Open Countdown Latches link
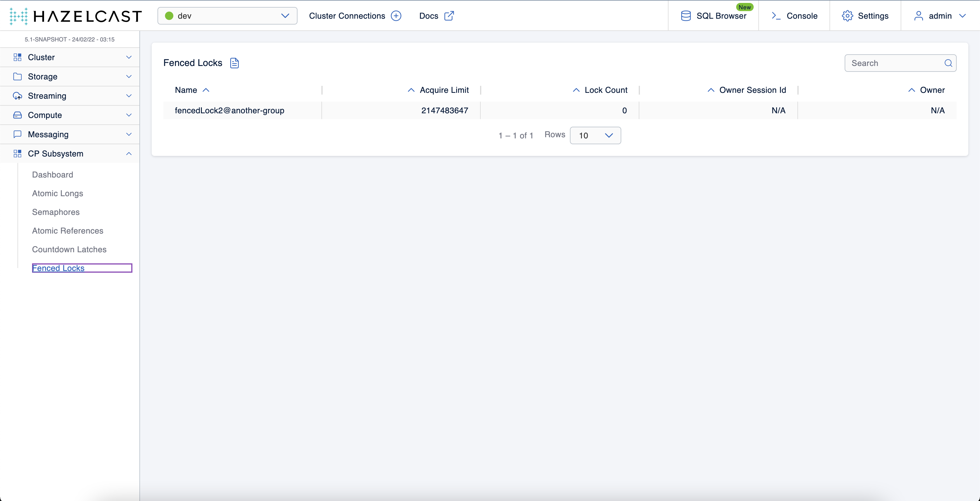Viewport: 980px width, 501px height. click(69, 249)
